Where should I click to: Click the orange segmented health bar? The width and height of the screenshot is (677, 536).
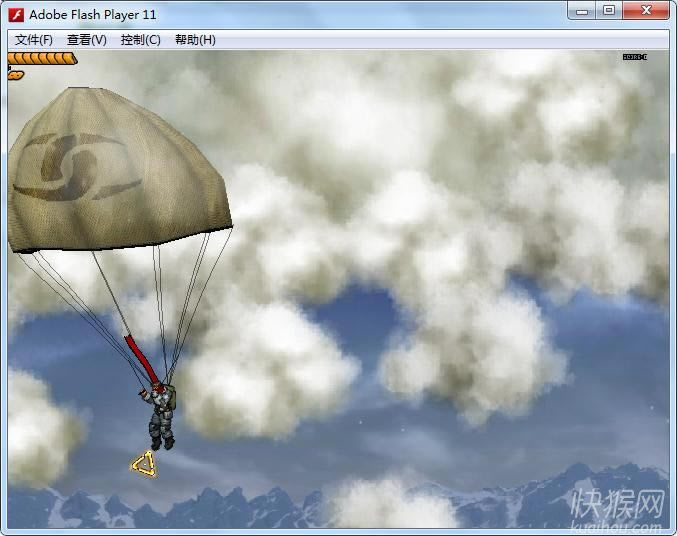42,59
